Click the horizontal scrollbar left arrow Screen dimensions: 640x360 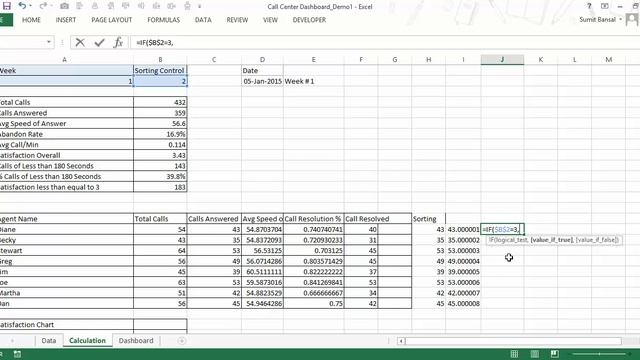pos(401,341)
